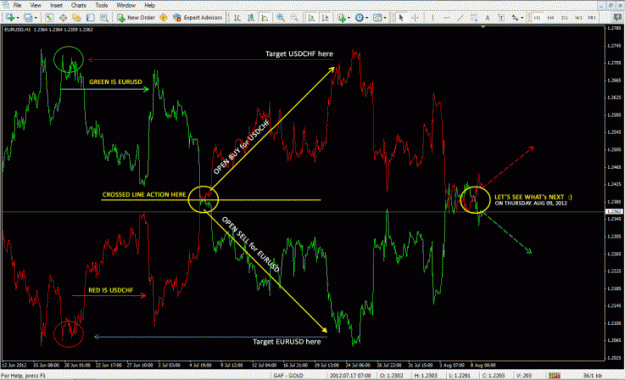Expand the arrows objects dropdown arrow
Image resolution: width=625 pixels, height=380 pixels.
522,18
